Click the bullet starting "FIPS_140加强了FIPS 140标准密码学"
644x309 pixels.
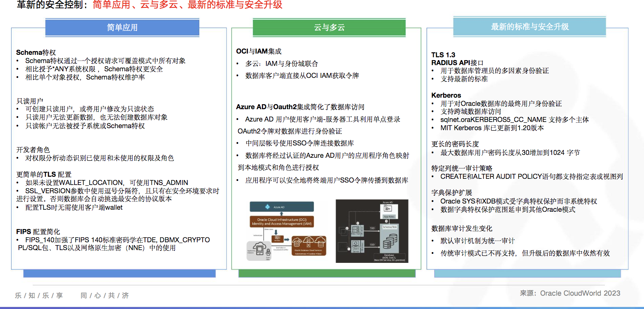(x=113, y=244)
